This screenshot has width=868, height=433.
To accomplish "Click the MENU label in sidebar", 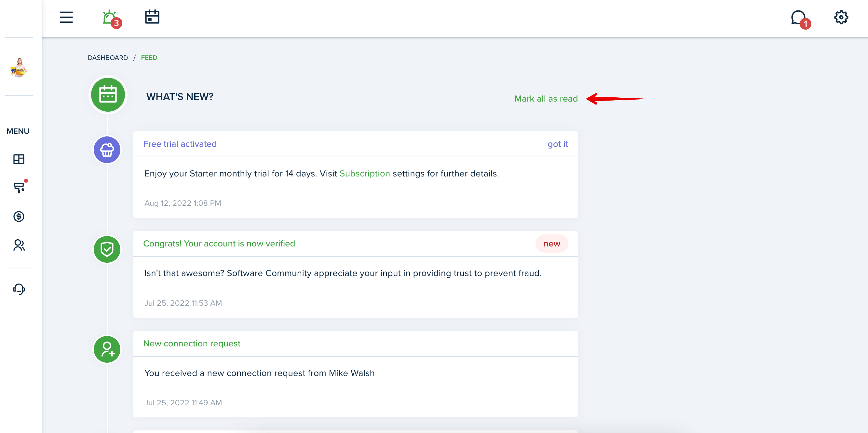I will point(18,131).
